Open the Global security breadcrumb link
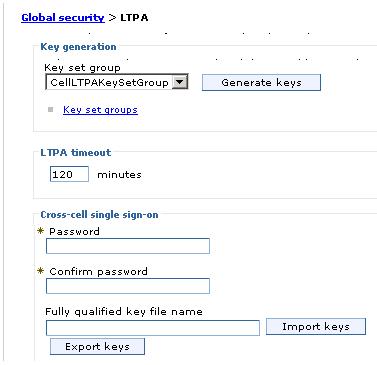377x365 pixels. tap(63, 17)
